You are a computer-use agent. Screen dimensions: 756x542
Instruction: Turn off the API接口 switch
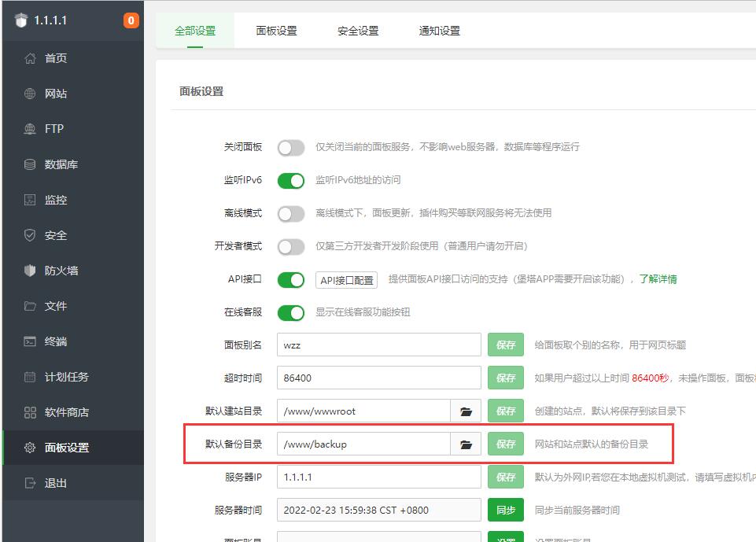291,280
